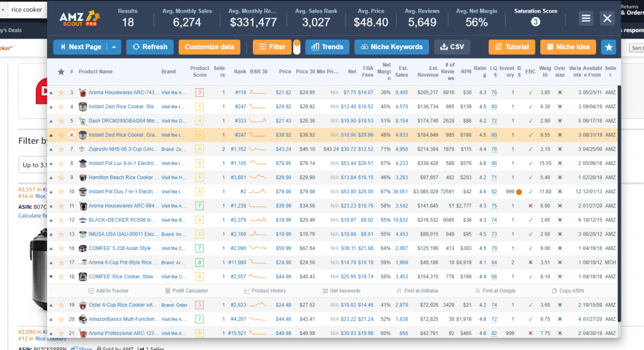Click Get keywords for COMFEE' row
The height and width of the screenshot is (350, 644).
tap(341, 291)
